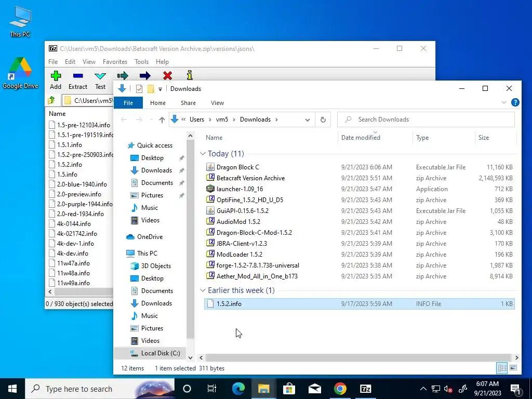Image resolution: width=532 pixels, height=399 pixels.
Task: Click the Refresh button in Explorer
Action: (x=323, y=119)
